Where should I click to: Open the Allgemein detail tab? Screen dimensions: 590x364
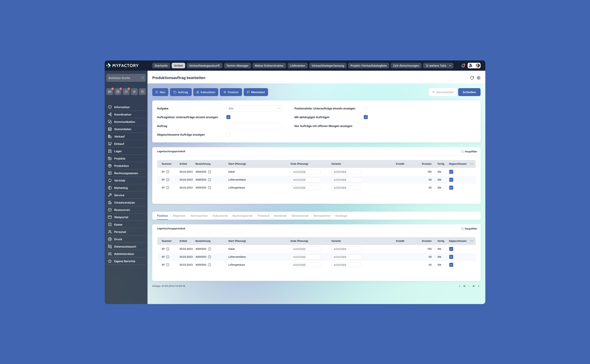coord(179,216)
